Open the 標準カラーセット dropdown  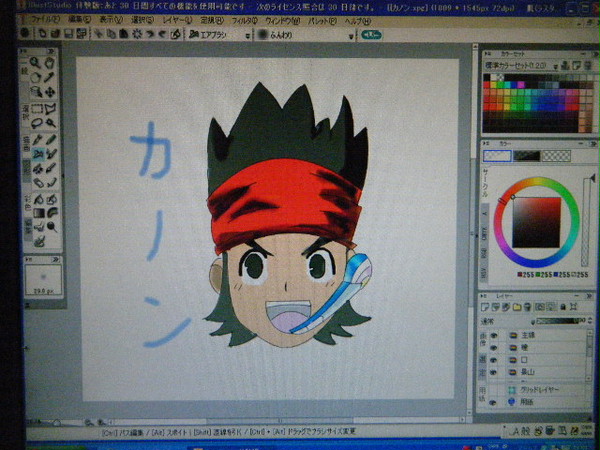pos(555,66)
